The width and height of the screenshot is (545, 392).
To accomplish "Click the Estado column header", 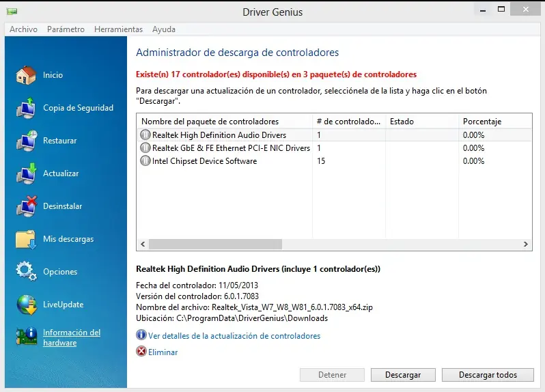I will point(422,122).
